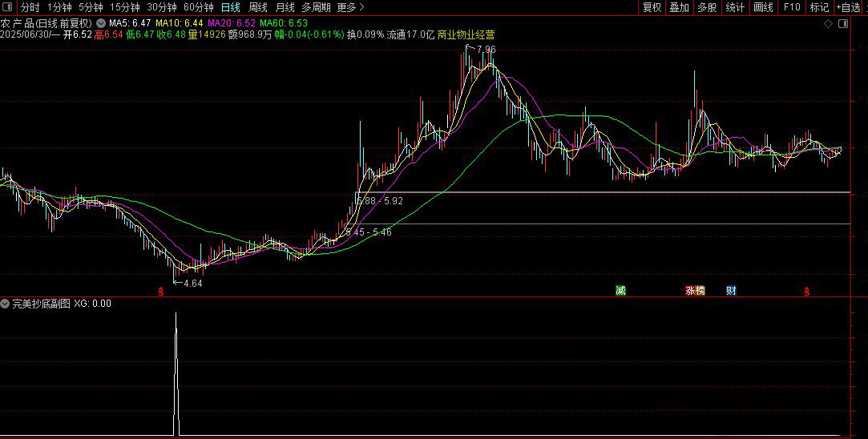The height and width of the screenshot is (439, 868).
Task: Click the 高6.54 high value
Action: point(108,34)
